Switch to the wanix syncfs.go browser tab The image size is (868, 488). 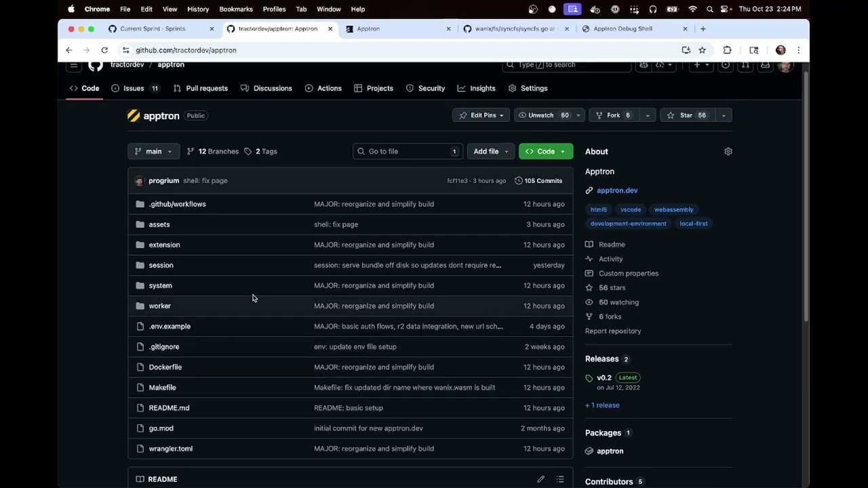(x=515, y=29)
